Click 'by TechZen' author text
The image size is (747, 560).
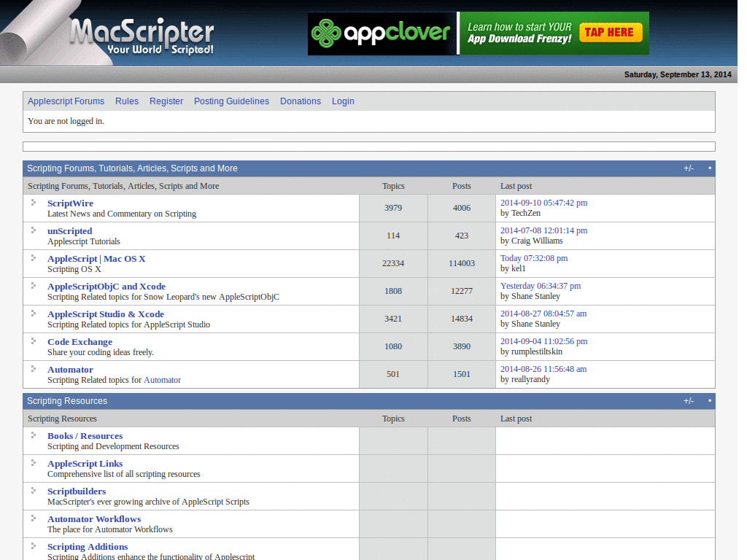tap(520, 213)
